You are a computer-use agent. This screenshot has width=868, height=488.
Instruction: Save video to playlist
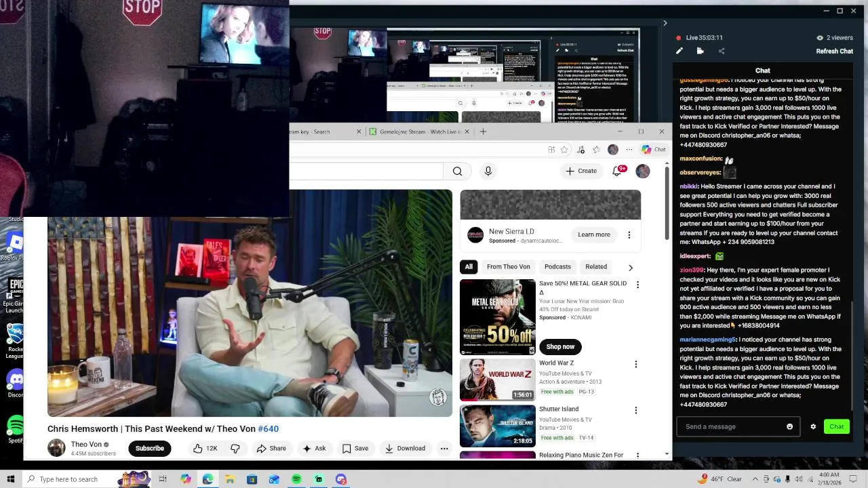[355, 448]
